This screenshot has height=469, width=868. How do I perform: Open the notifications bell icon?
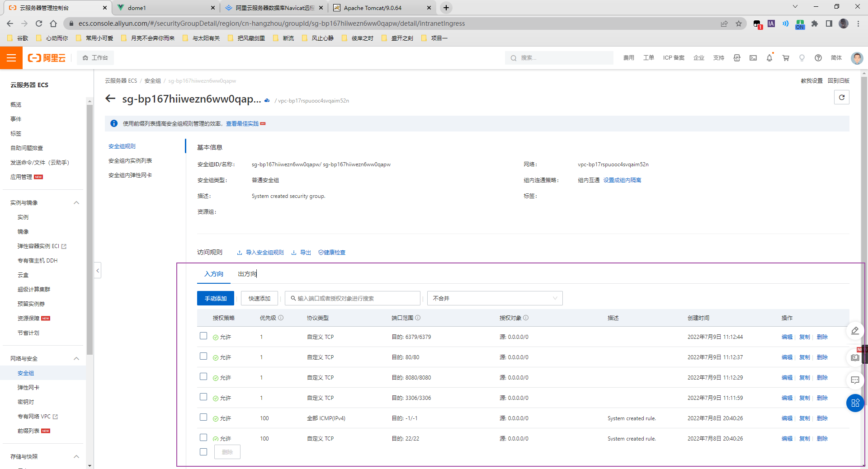coord(769,58)
